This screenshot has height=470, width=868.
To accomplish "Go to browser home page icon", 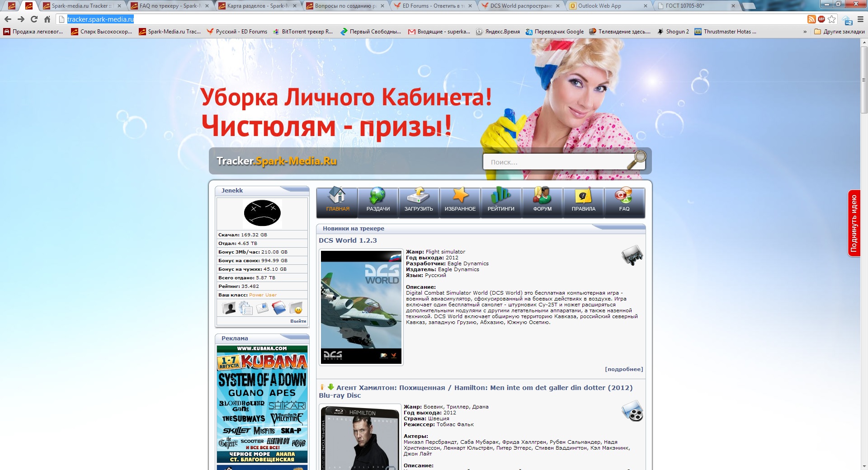I will 47,19.
